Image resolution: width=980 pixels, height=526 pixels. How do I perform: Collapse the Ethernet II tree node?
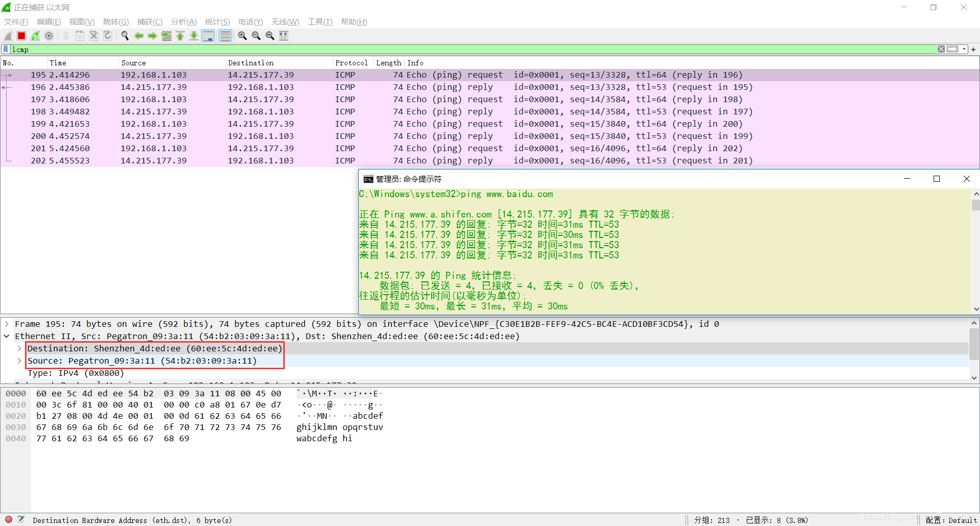point(7,336)
